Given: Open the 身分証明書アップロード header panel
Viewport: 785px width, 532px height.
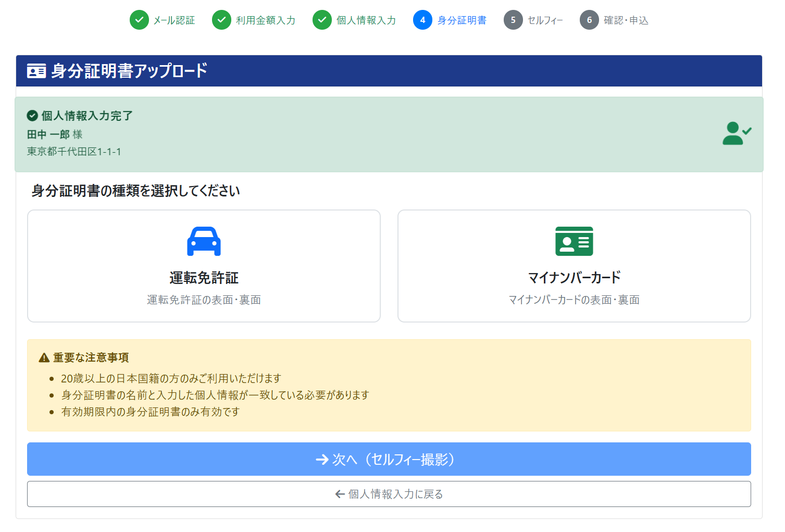Looking at the screenshot, I should click(x=388, y=70).
